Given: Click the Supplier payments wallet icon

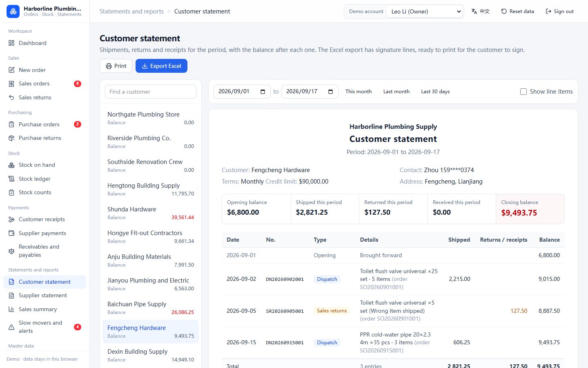Looking at the screenshot, I should tap(11, 233).
